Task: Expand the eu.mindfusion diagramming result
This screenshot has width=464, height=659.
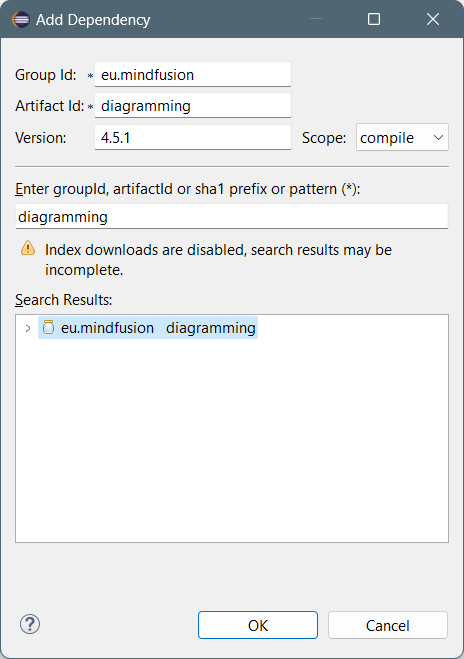Action: (28, 328)
